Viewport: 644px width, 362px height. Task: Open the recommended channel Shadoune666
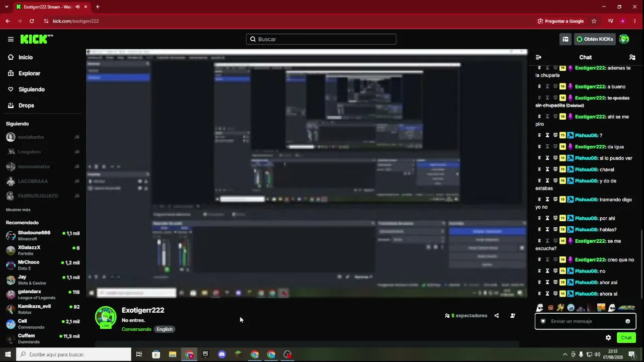pyautogui.click(x=43, y=236)
